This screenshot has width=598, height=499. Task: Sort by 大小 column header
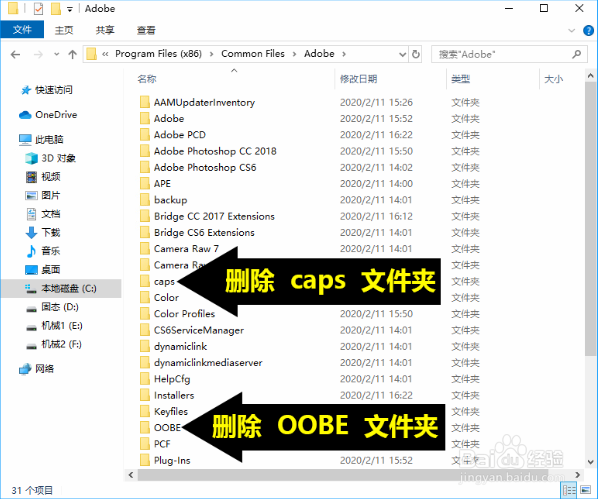(x=553, y=79)
